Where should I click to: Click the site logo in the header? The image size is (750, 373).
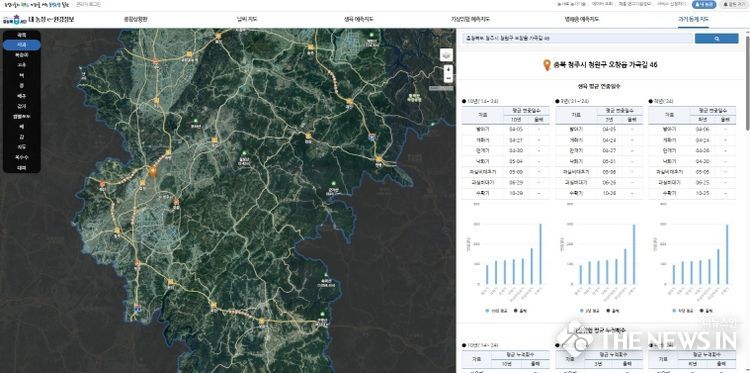tap(39, 20)
